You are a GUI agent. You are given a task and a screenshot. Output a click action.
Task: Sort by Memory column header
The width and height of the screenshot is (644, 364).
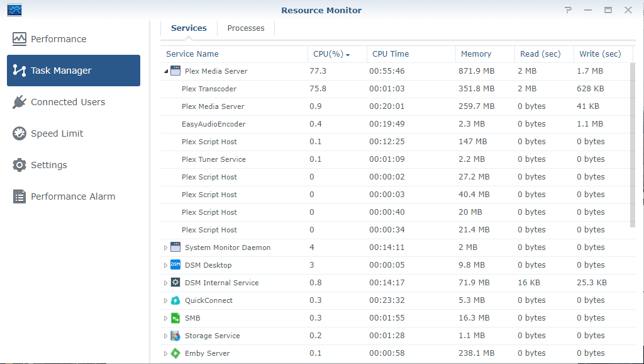[x=485, y=54]
